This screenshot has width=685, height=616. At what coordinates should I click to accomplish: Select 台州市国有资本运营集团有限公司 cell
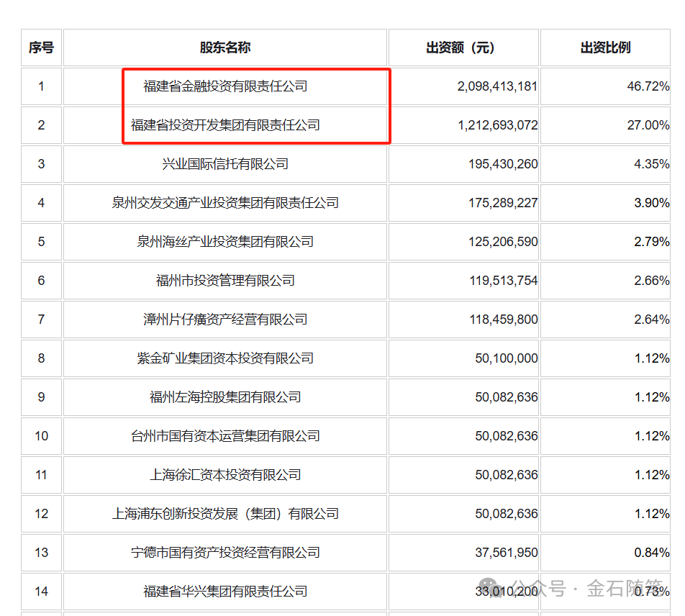225,436
